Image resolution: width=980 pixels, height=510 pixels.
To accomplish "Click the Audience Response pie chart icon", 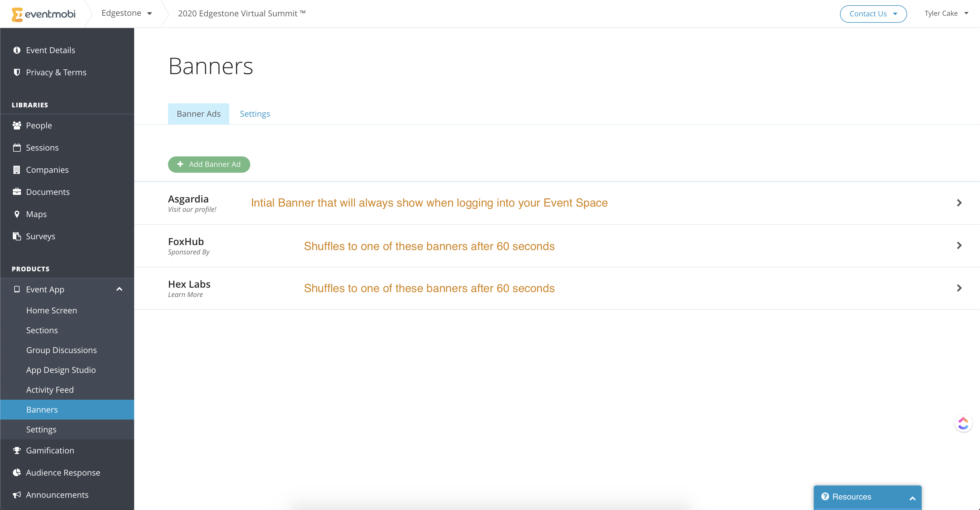I will 17,473.
